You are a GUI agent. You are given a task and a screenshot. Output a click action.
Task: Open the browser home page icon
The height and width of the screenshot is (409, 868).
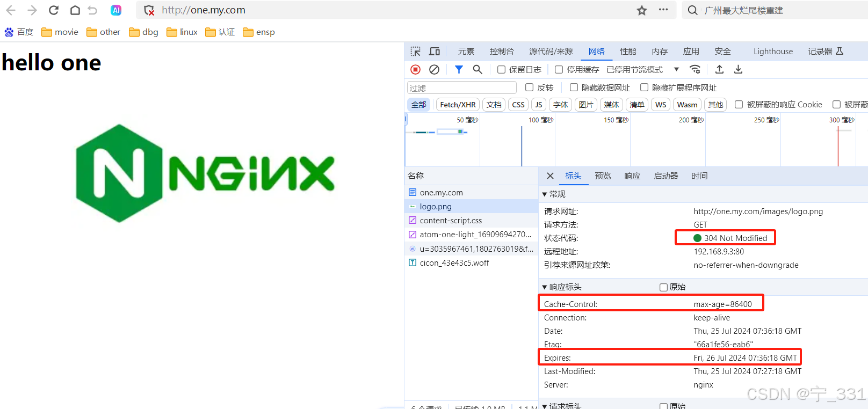[75, 10]
